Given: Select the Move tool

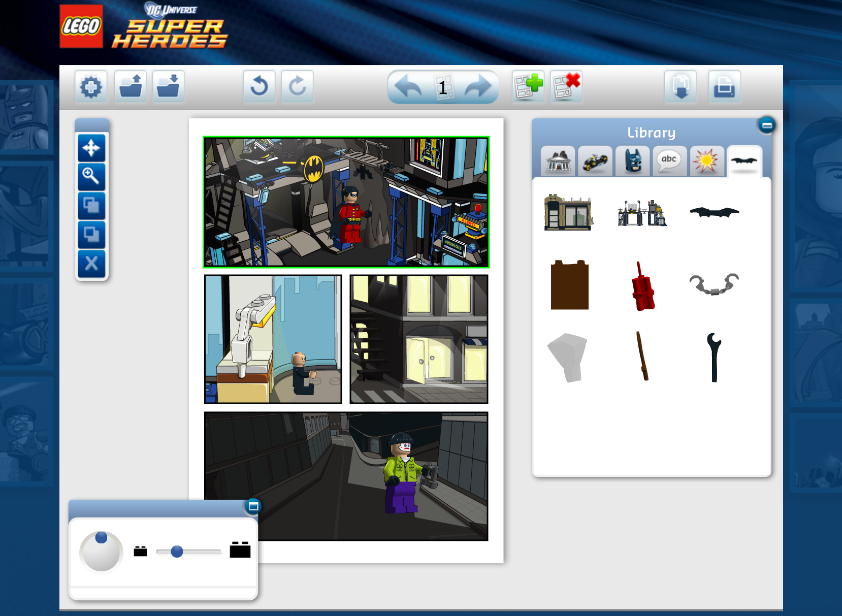Looking at the screenshot, I should coord(91,148).
